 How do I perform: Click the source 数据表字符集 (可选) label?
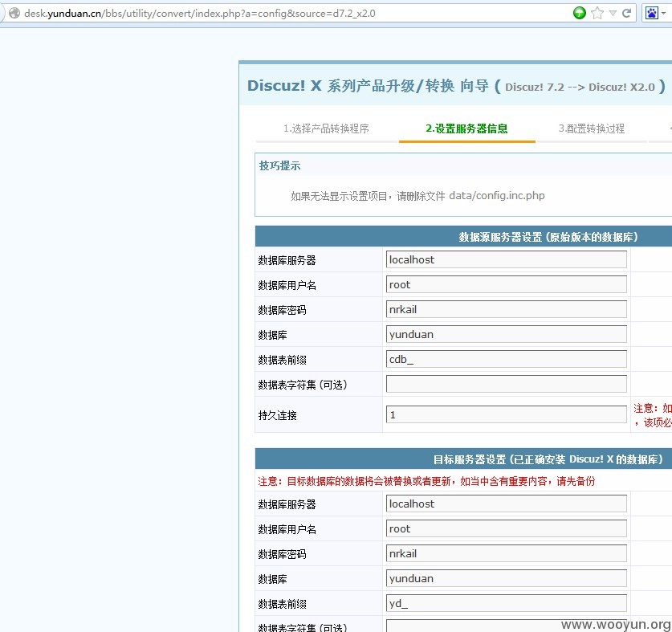click(x=303, y=385)
